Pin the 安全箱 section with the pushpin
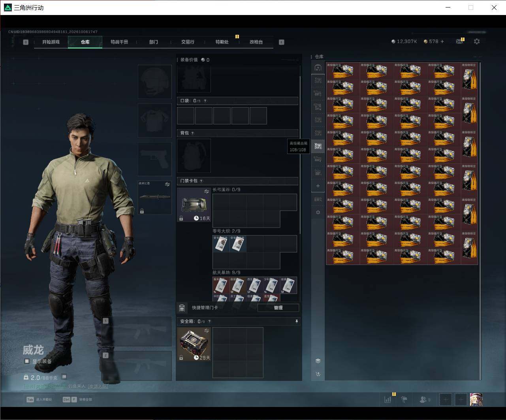This screenshot has height=420, width=506. click(297, 322)
